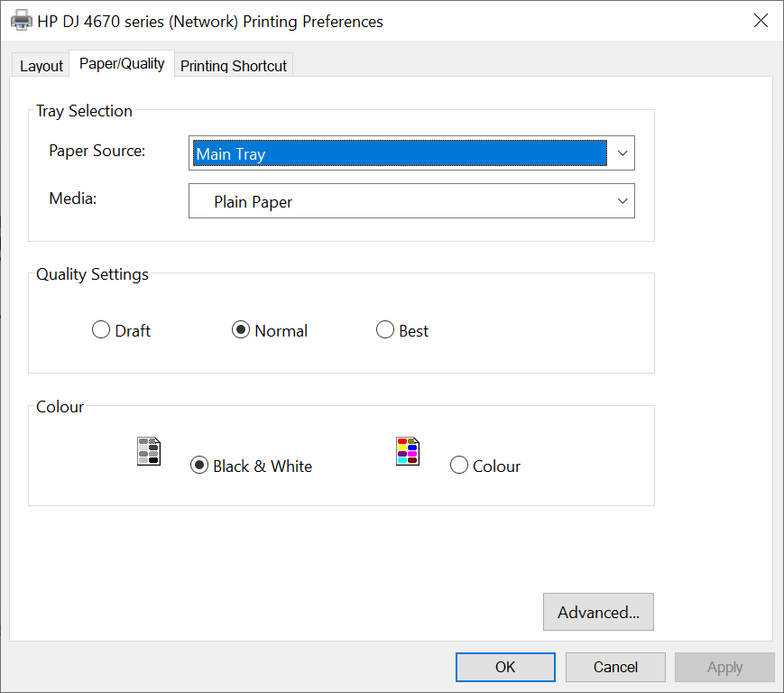
Task: Click the Paper Source: label
Action: [97, 151]
